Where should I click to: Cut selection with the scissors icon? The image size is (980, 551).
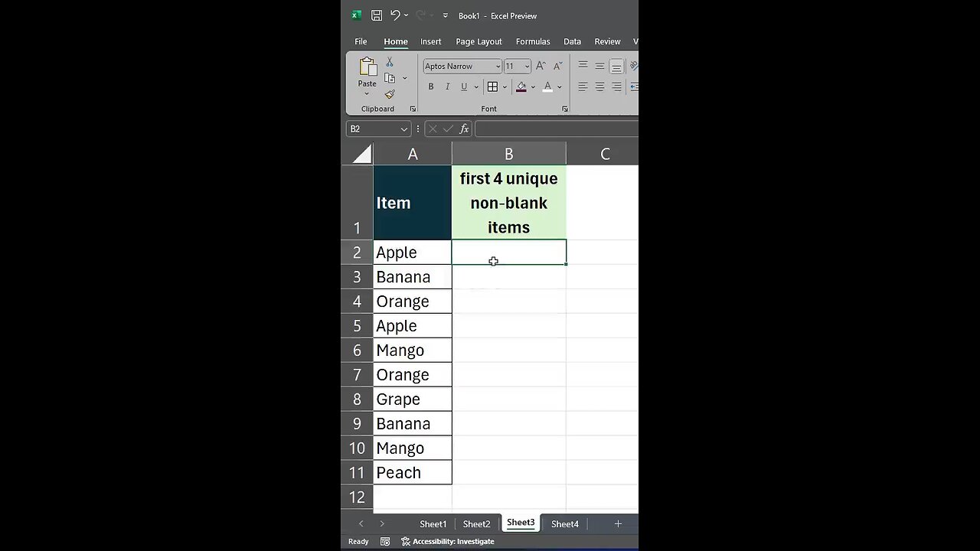pyautogui.click(x=390, y=62)
